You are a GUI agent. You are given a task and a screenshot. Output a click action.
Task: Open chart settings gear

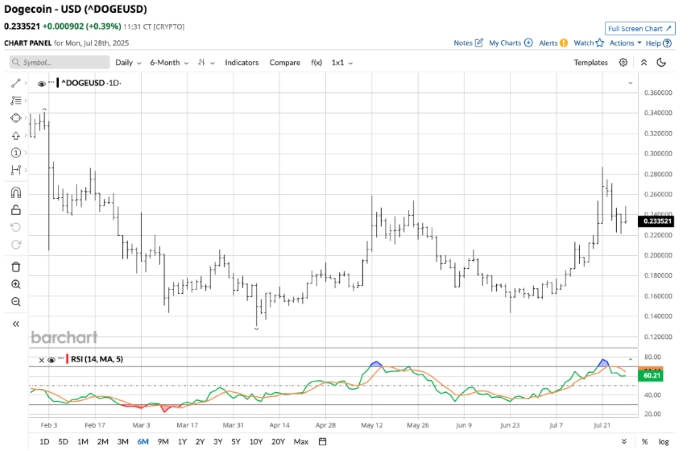coord(623,63)
